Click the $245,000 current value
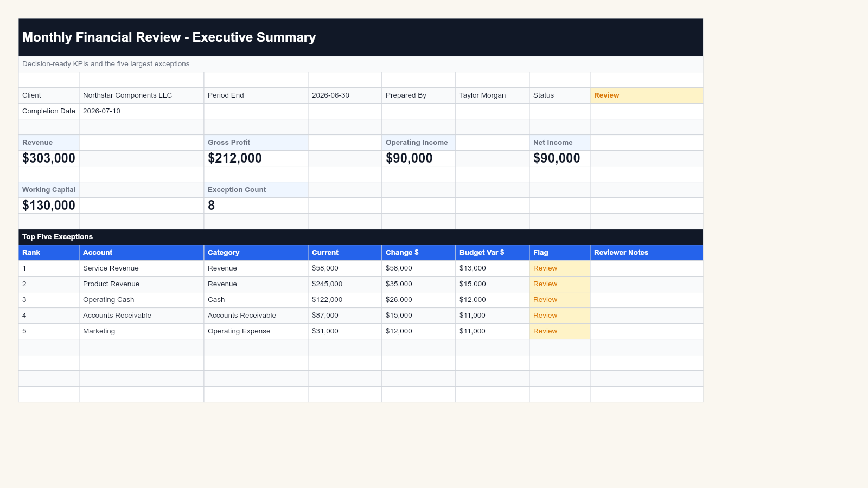 point(345,284)
